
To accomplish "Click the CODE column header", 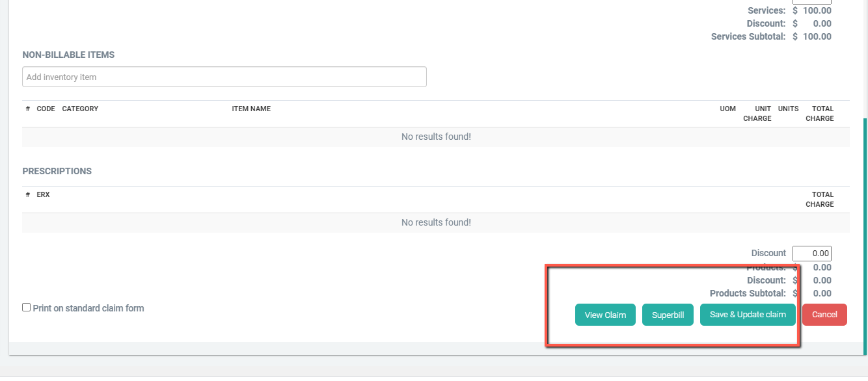I will 46,109.
